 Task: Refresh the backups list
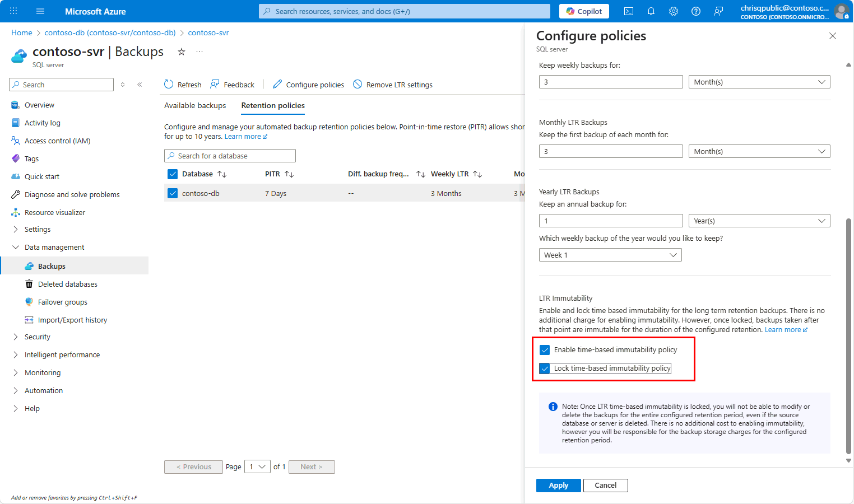[183, 85]
